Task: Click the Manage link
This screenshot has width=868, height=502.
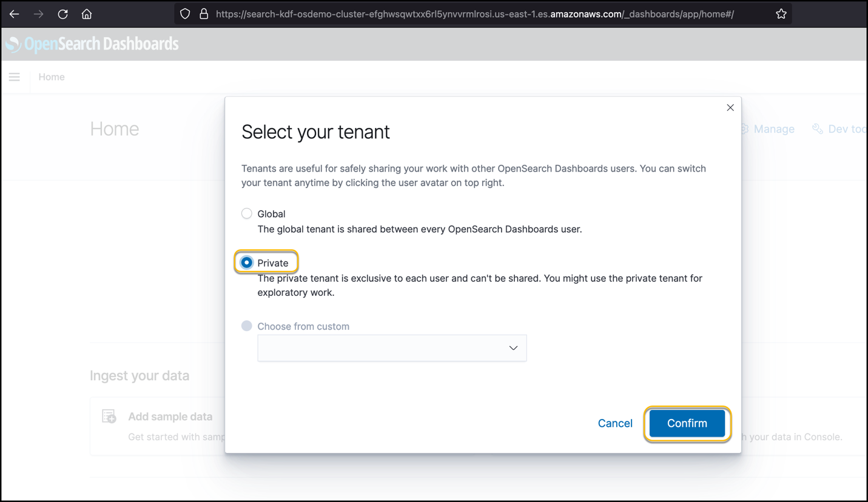Action: click(774, 129)
